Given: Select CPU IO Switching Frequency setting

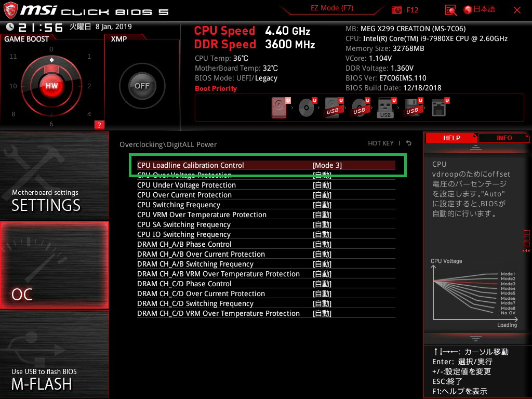Looking at the screenshot, I should point(266,234).
